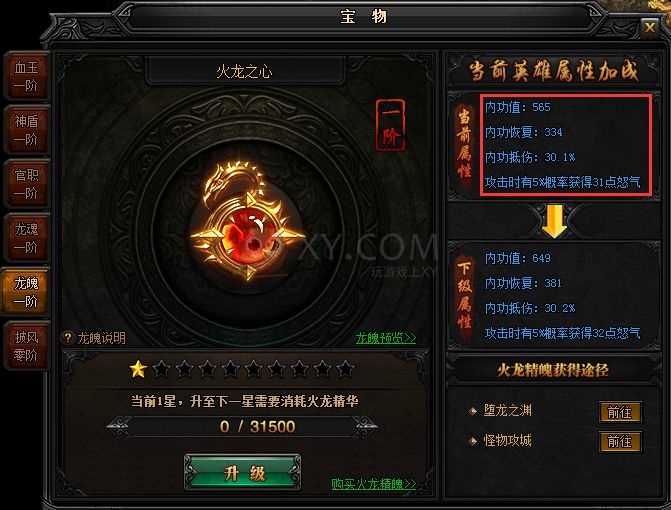Open the 官职 一阶 tab

27,184
